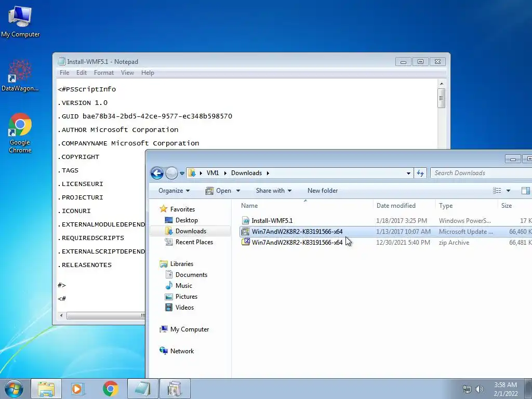The width and height of the screenshot is (532, 399).
Task: Open the Organize menu
Action: tap(174, 191)
